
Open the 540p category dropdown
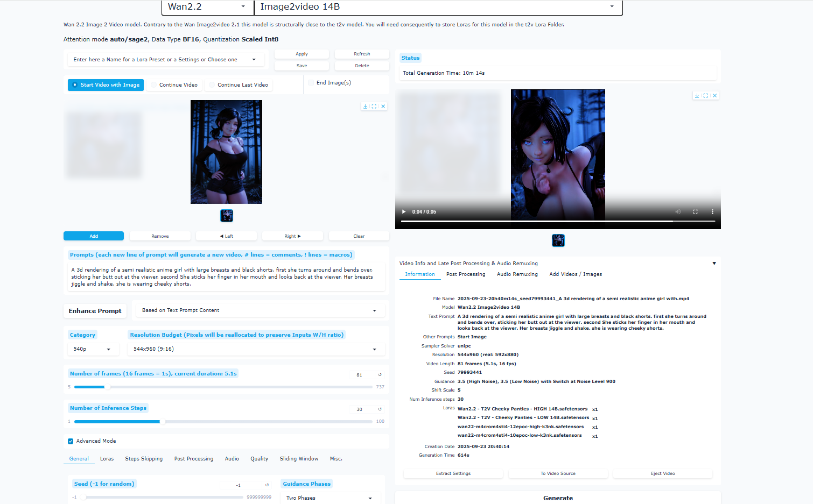point(92,349)
